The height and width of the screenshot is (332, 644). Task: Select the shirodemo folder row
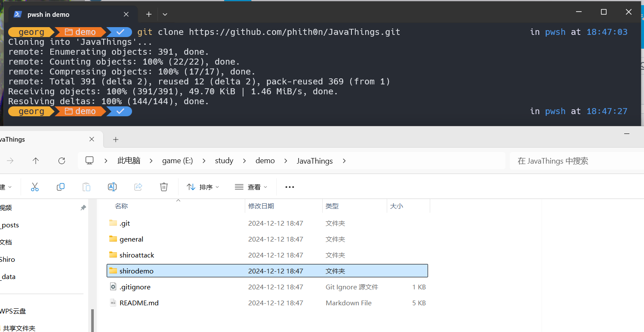point(267,271)
